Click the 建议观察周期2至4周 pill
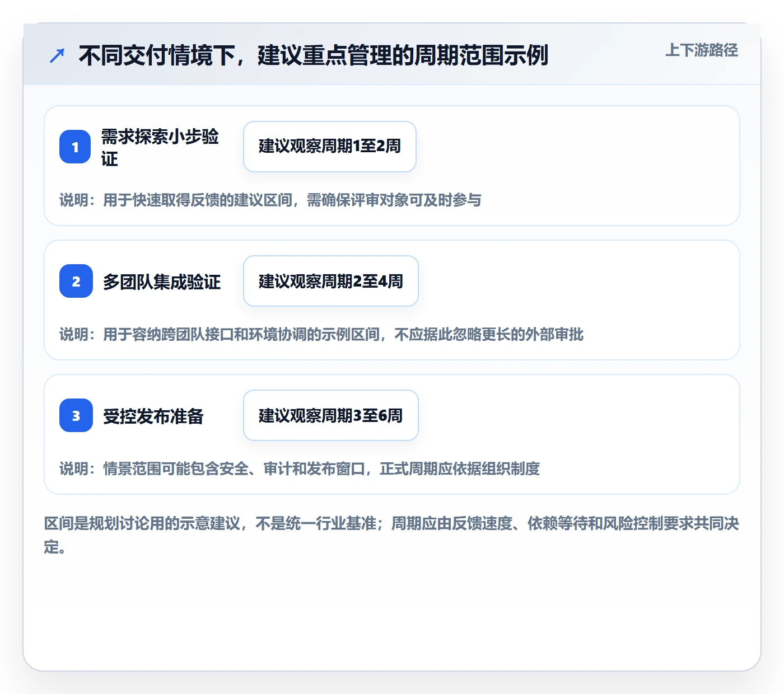The width and height of the screenshot is (784, 694). (x=331, y=281)
